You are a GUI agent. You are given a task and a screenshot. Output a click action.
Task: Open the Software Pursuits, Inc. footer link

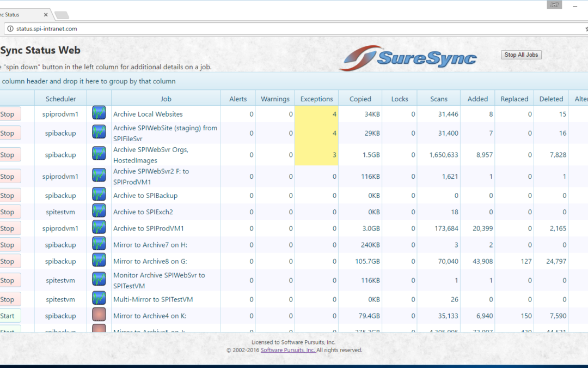click(287, 350)
